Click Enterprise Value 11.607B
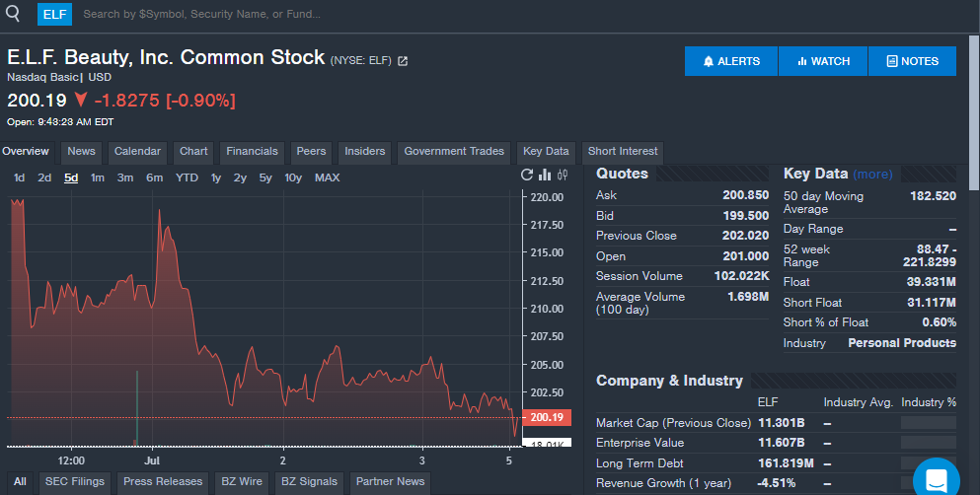This screenshot has width=980, height=495. point(782,443)
